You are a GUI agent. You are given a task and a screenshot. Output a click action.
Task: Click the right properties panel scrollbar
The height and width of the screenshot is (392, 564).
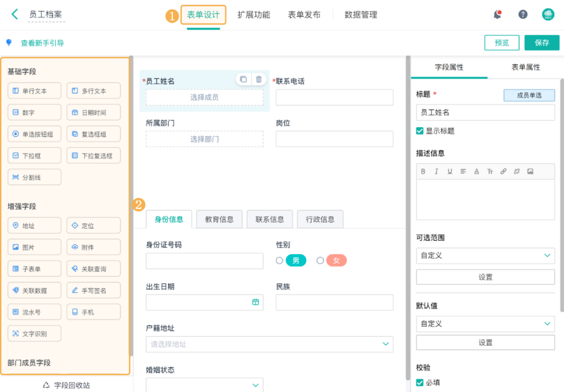point(562,193)
